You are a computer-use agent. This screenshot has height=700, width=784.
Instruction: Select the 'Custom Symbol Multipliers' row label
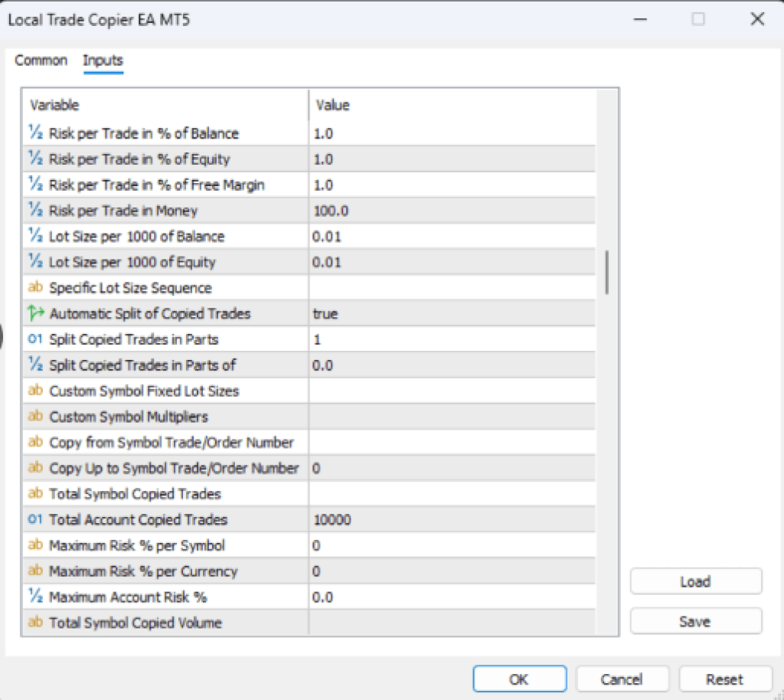129,417
